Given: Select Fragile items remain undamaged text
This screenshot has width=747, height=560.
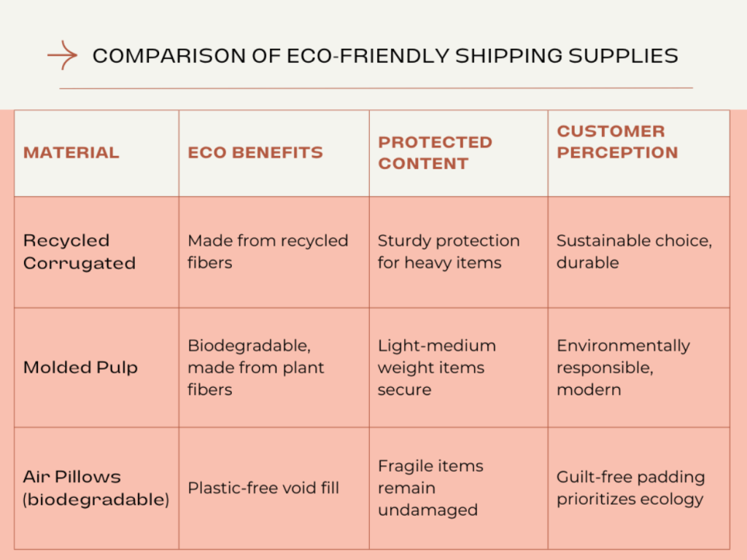Looking at the screenshot, I should (x=430, y=488).
